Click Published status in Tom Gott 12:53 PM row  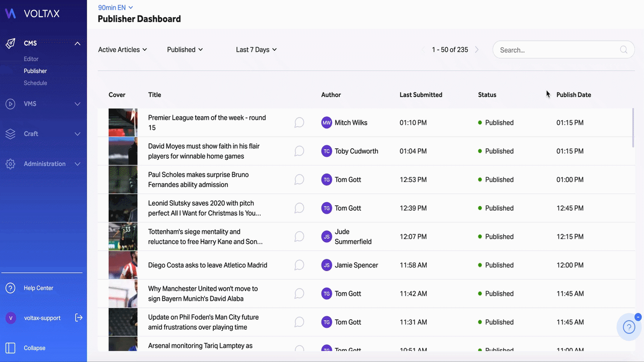coord(496,179)
